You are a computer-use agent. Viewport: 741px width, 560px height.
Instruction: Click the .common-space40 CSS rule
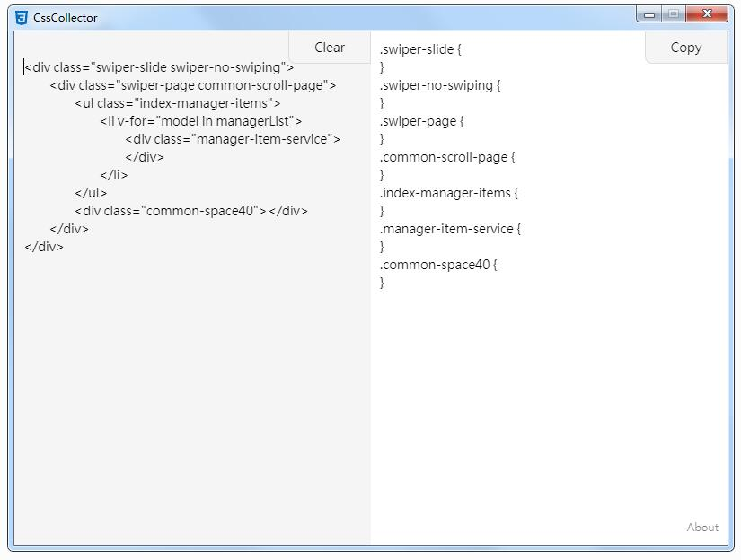point(438,265)
